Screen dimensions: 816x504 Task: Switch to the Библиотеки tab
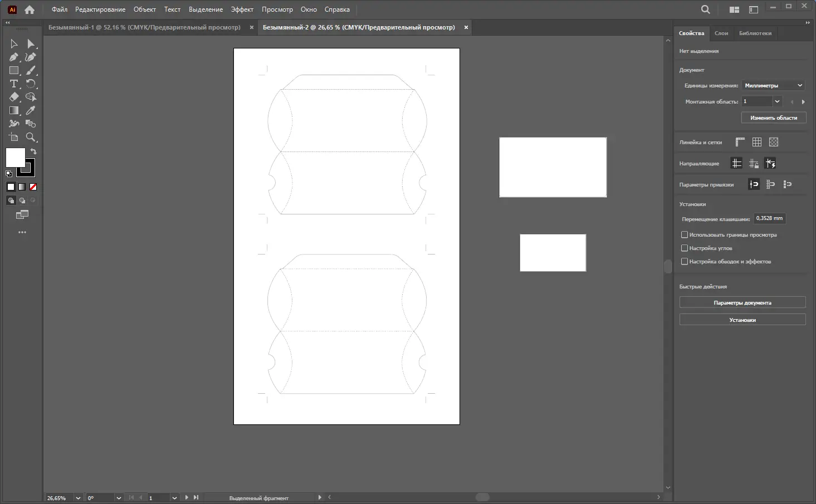click(x=755, y=33)
